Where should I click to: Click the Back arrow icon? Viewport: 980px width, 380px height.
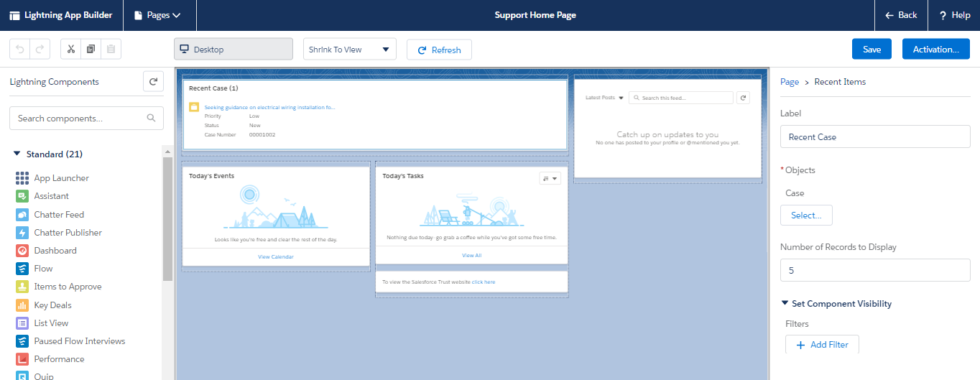(889, 15)
